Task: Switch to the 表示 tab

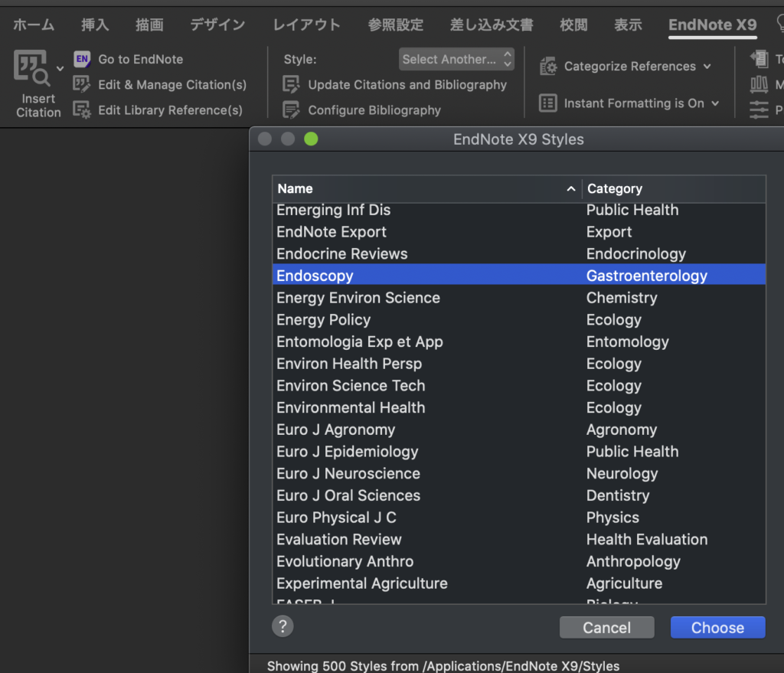Action: [628, 25]
